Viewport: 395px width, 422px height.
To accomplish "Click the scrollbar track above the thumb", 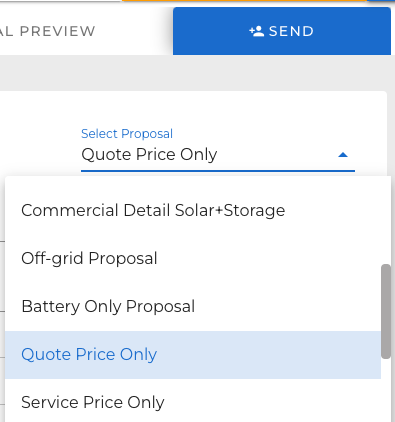I will coord(386,220).
